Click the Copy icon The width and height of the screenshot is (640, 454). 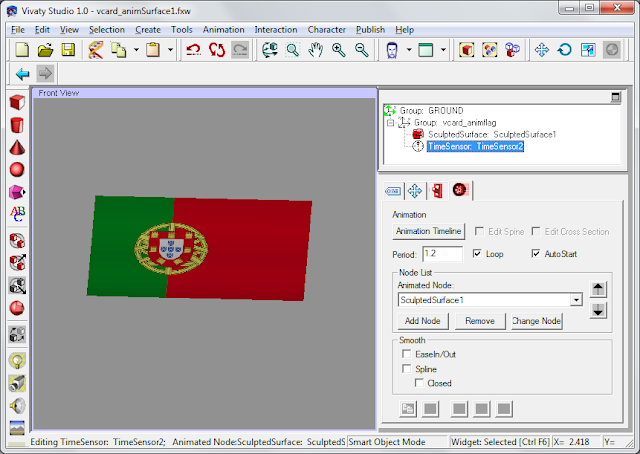tap(118, 50)
